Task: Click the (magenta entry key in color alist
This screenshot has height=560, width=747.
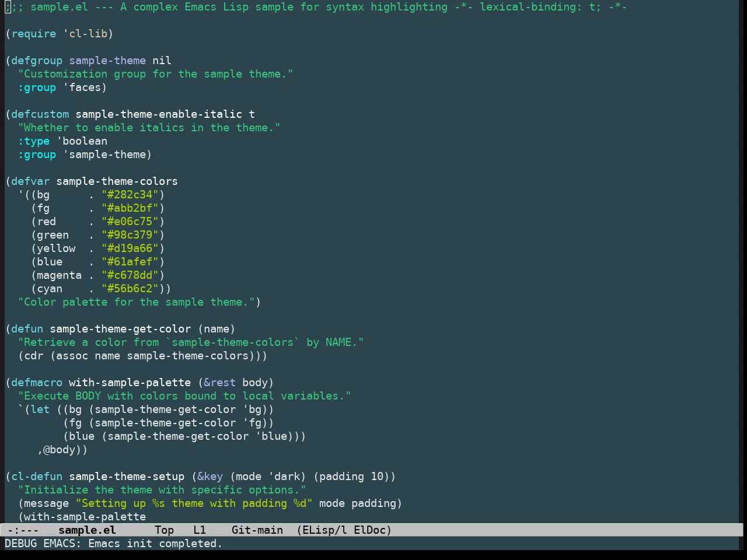Action: click(x=56, y=275)
